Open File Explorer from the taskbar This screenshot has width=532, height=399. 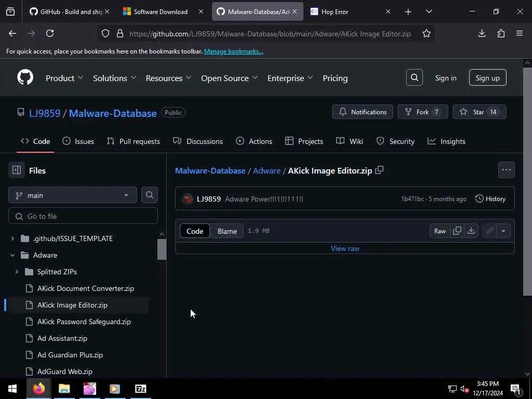click(64, 389)
